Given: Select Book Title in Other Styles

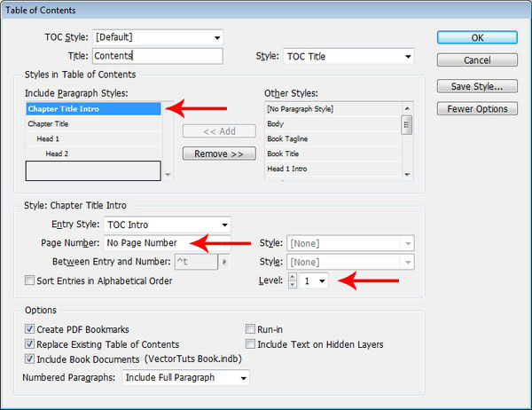Looking at the screenshot, I should coord(332,154).
